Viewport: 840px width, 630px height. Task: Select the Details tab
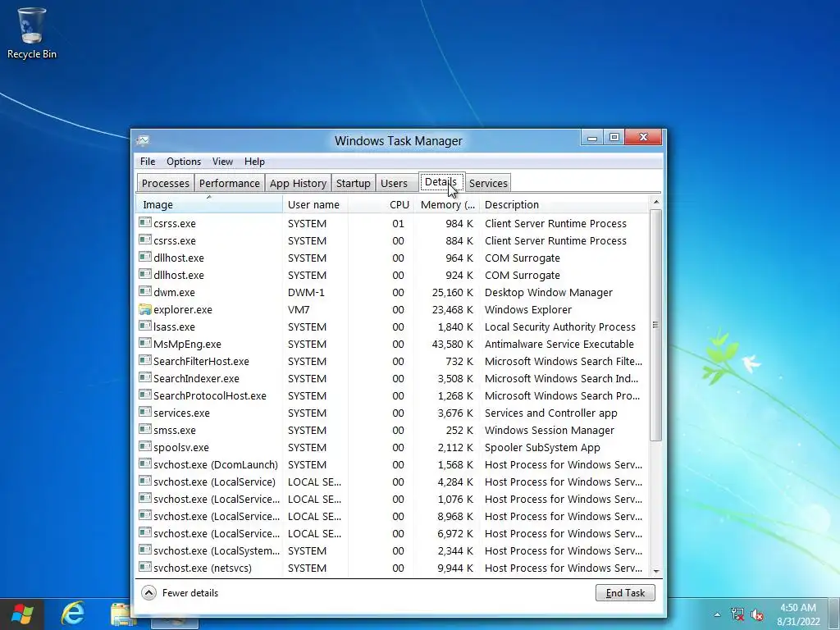pos(441,182)
